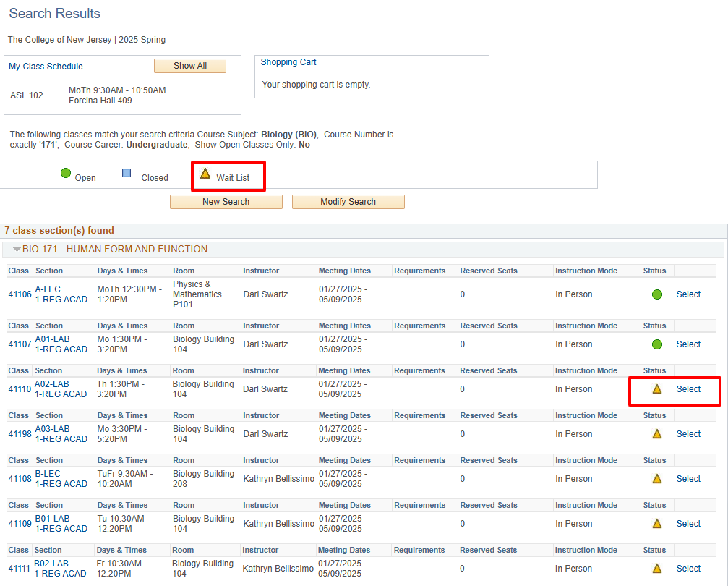Screen dimensions: 728x586
Task: Open section A03-LAB 1-REG ACAD link
Action: tap(61, 434)
